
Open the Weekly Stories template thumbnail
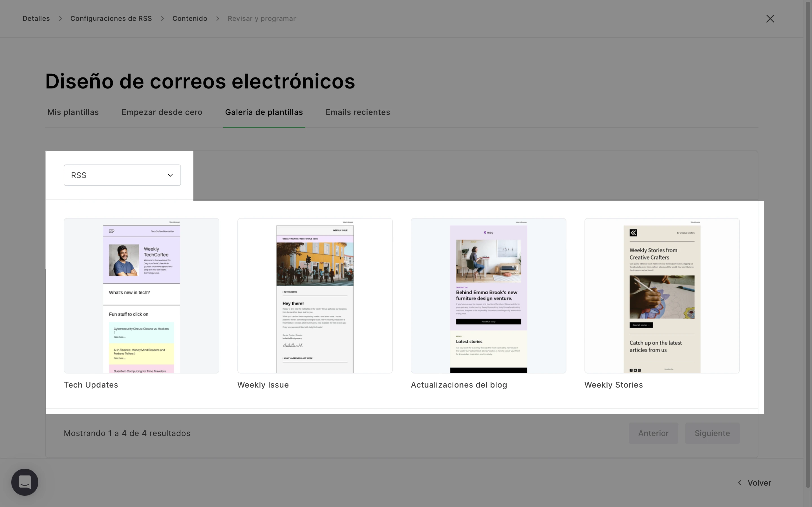click(662, 295)
